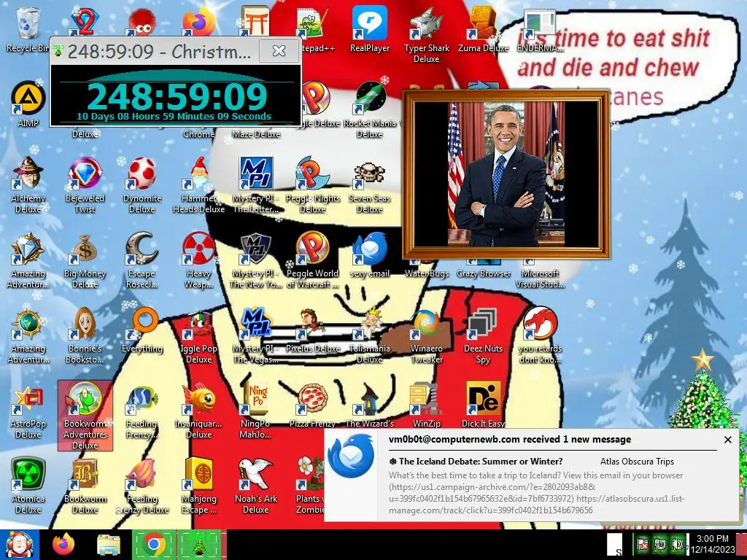Viewport: 747px width, 560px height.
Task: Click the notification sender 'Atlas Obscura Trips'
Action: tap(637, 461)
